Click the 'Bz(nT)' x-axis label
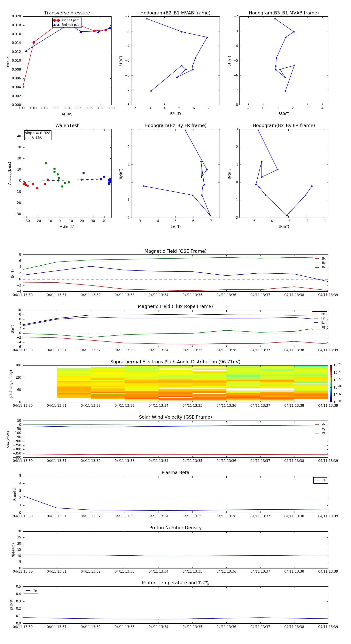This screenshot has width=351, height=644. (x=175, y=227)
